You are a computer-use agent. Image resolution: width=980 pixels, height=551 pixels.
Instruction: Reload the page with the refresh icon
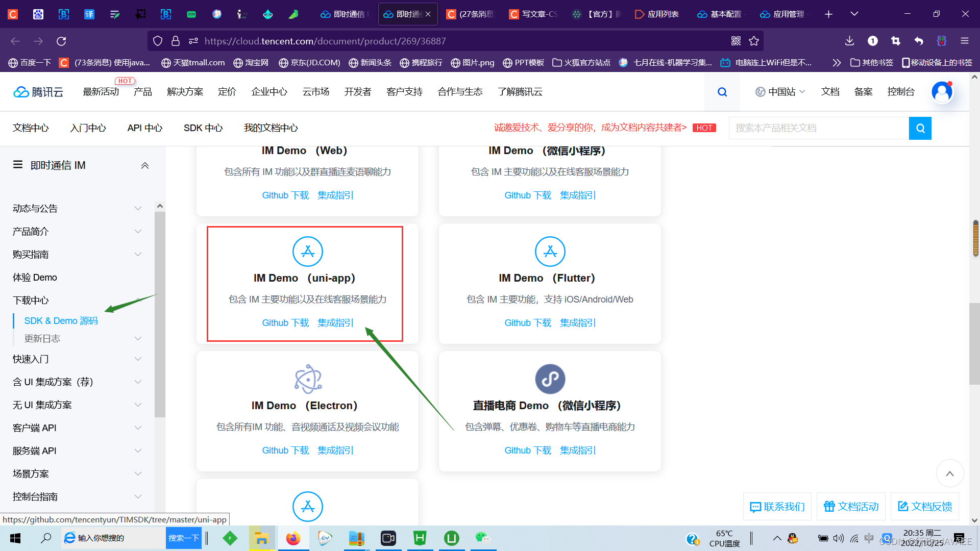pyautogui.click(x=61, y=41)
